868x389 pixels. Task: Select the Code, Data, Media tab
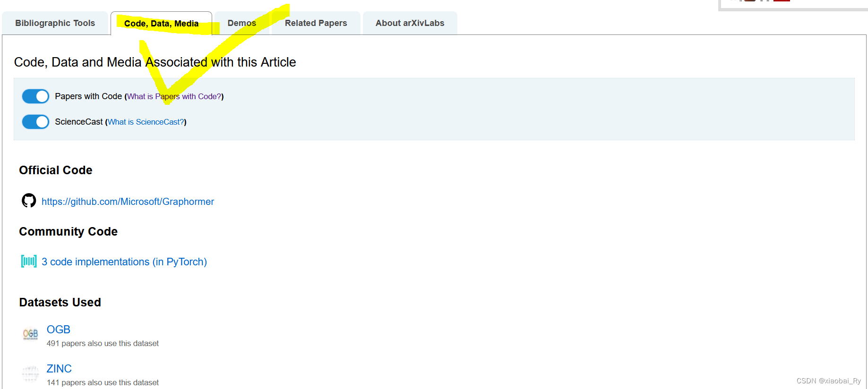click(x=161, y=24)
